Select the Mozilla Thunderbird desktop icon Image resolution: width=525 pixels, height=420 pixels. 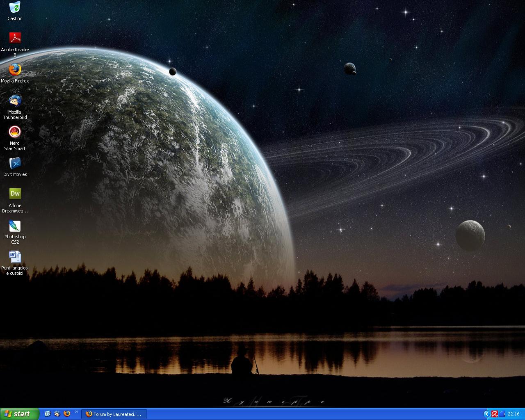coord(15,107)
